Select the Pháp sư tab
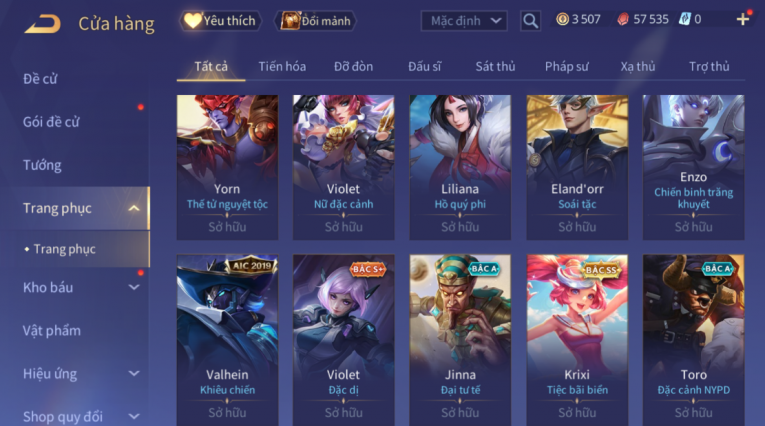765x426 pixels. (x=566, y=66)
